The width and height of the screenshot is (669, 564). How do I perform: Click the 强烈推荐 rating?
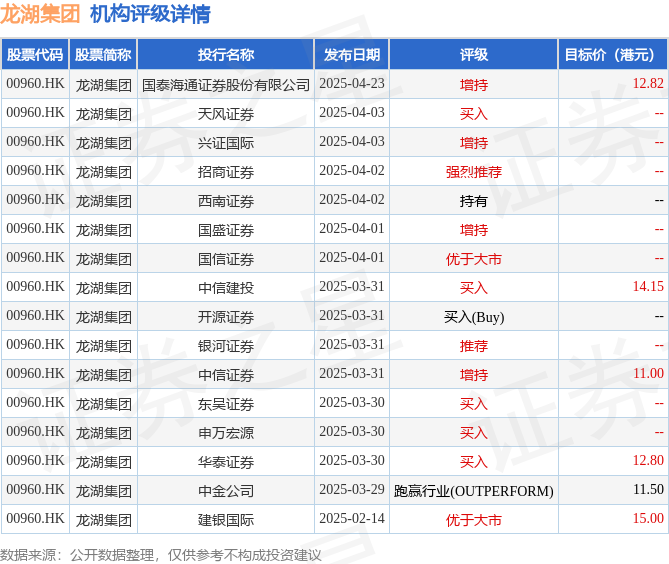[474, 172]
